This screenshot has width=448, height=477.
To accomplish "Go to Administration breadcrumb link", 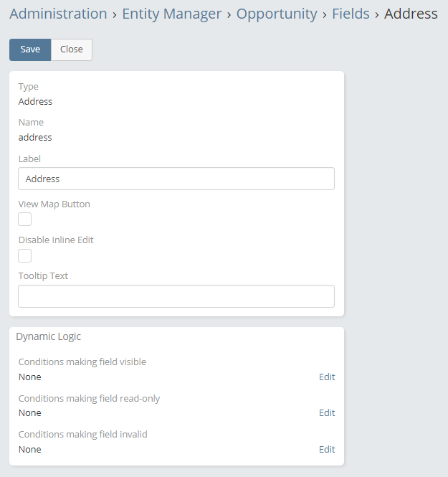I will pos(58,14).
